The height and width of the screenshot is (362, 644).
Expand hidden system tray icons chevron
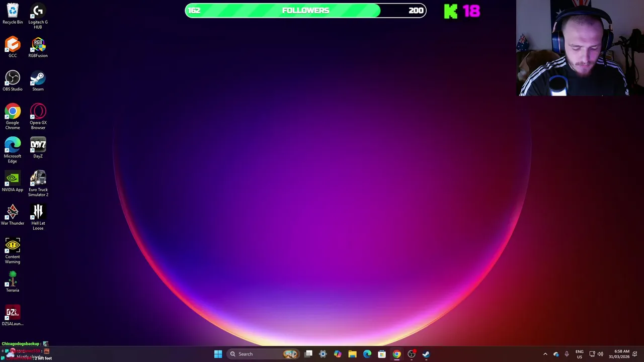pos(545,354)
